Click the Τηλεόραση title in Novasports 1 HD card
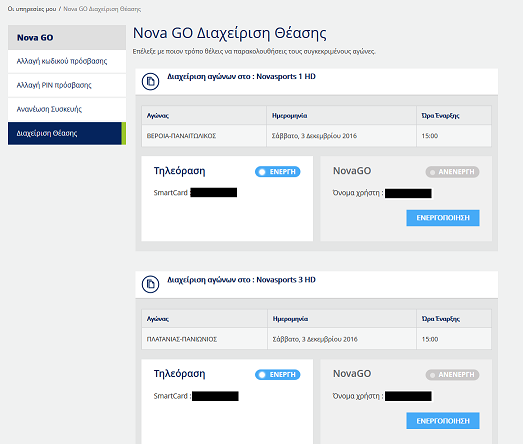 [179, 171]
